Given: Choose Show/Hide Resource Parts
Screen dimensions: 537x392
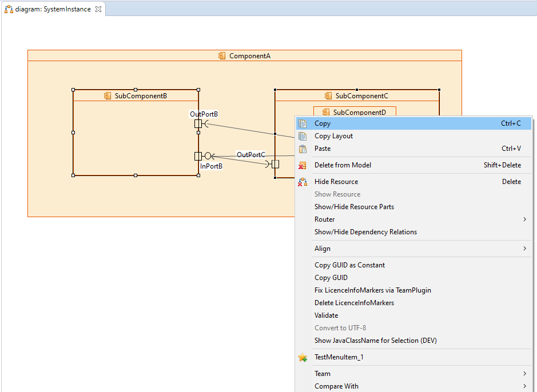Looking at the screenshot, I should [354, 207].
